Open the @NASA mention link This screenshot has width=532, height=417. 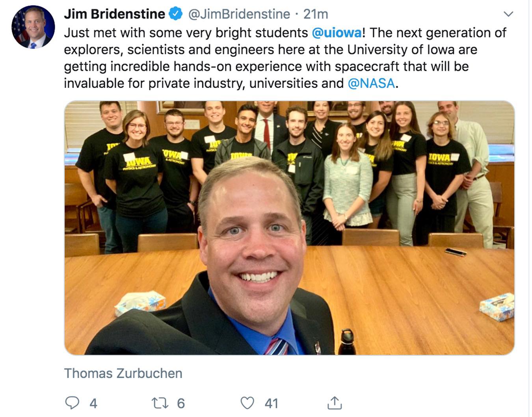(371, 83)
